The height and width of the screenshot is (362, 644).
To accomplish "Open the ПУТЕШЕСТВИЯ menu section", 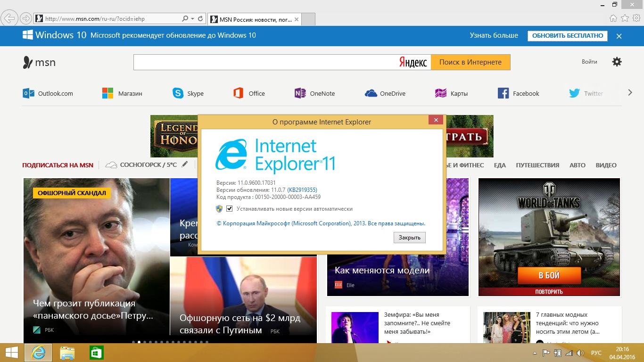I will 537,165.
